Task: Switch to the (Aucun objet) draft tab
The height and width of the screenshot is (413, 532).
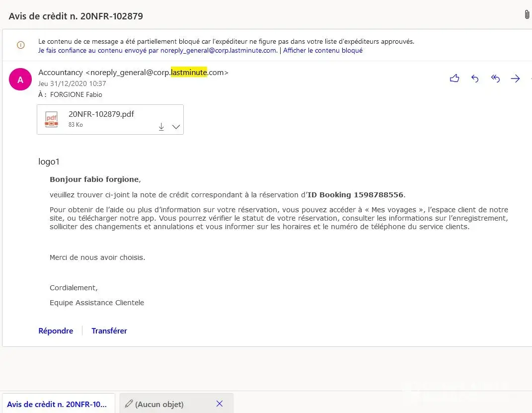Action: [159, 404]
